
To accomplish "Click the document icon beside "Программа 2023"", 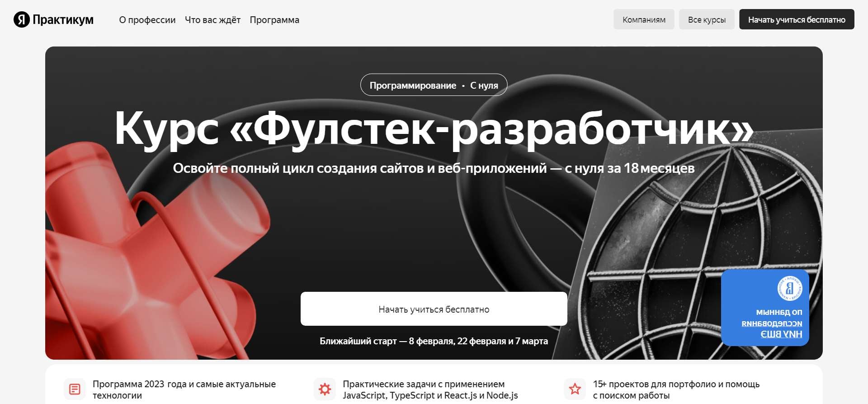I will [x=75, y=389].
